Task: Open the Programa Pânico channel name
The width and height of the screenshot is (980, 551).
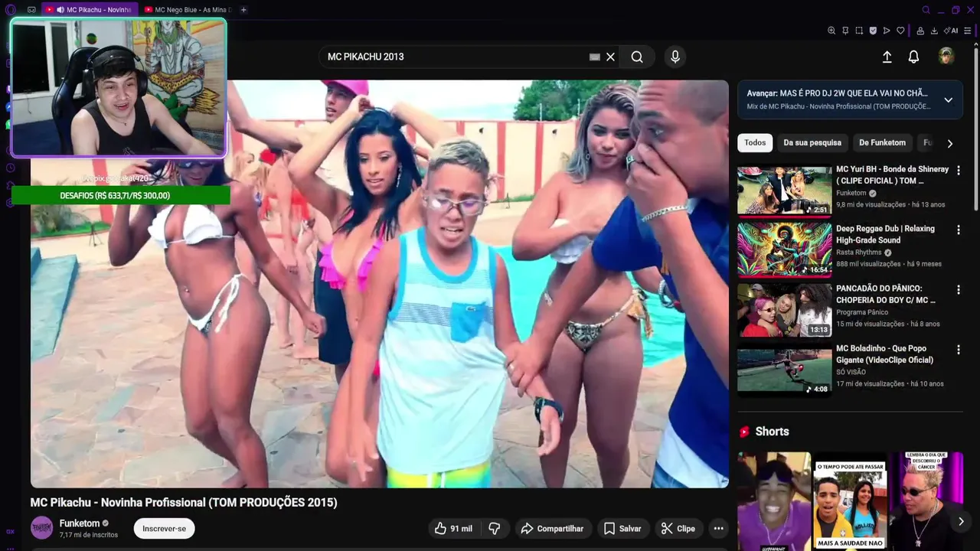Action: pos(862,312)
